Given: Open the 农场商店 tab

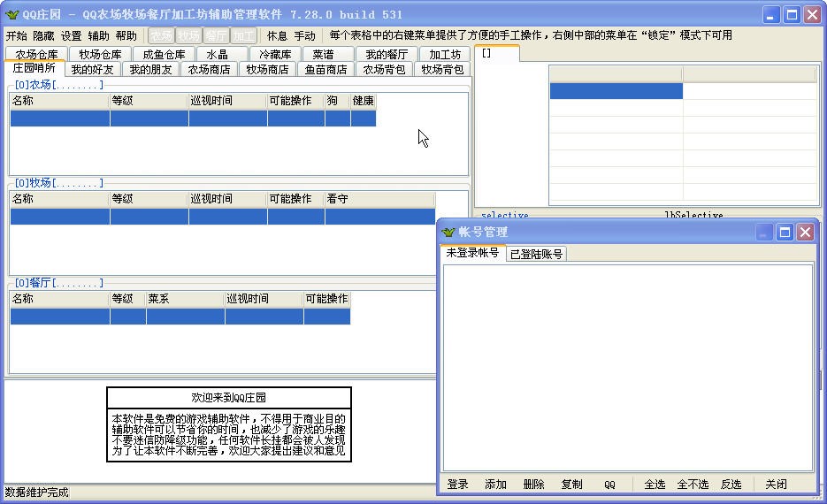Looking at the screenshot, I should click(210, 70).
